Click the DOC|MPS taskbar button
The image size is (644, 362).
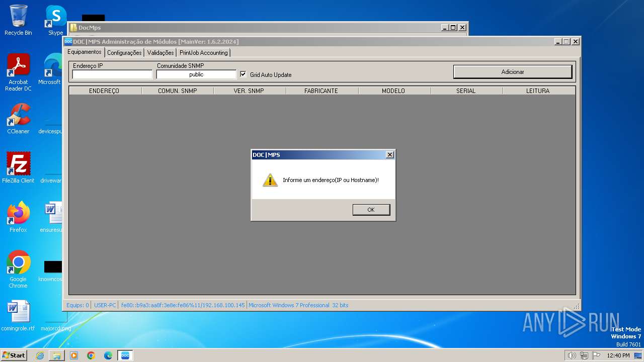tap(125, 355)
